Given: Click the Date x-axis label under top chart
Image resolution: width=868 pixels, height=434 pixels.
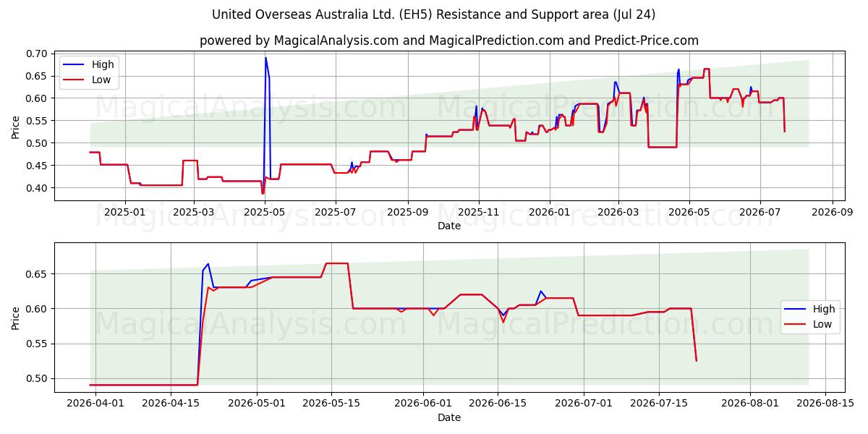Looking at the screenshot, I should click(449, 226).
